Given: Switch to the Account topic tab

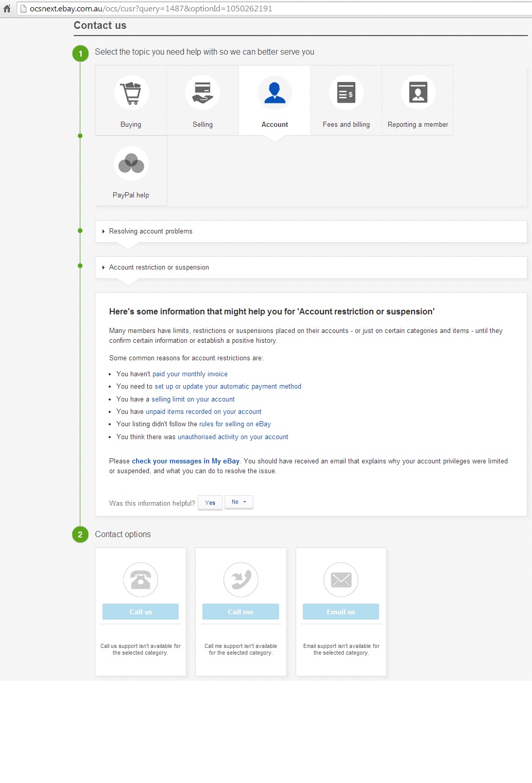Looking at the screenshot, I should (274, 124).
